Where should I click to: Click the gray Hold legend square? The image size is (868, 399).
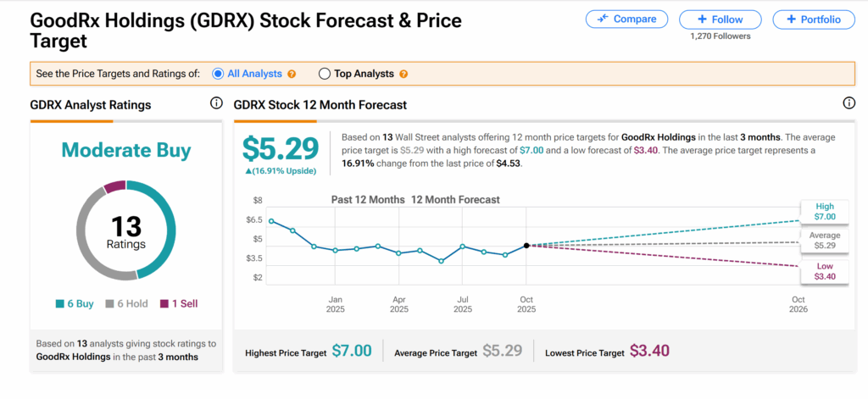(109, 303)
